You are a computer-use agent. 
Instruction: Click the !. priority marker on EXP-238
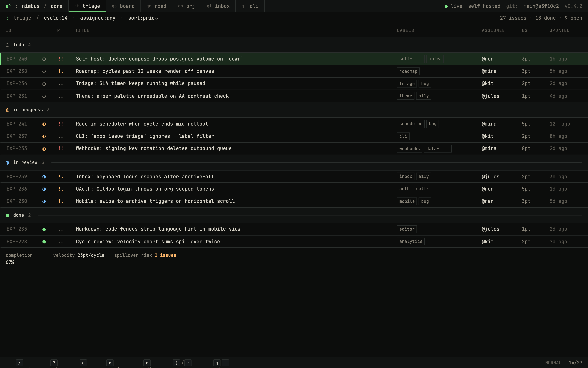pos(61,71)
